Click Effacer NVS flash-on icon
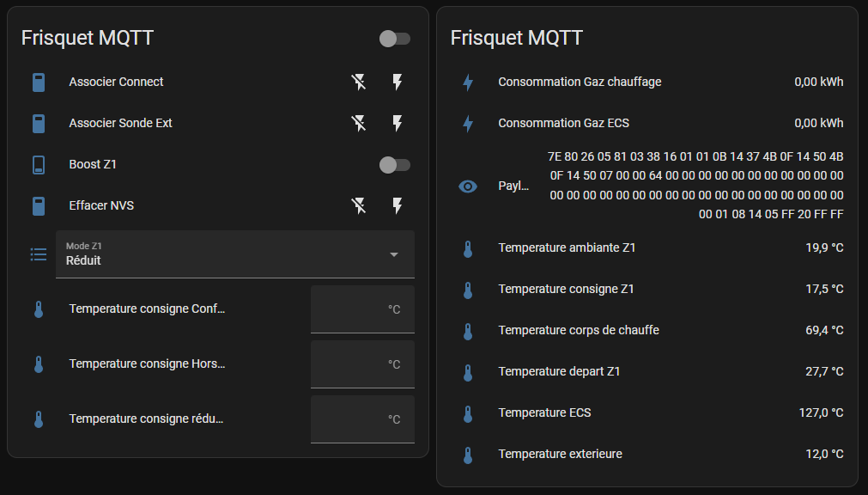The height and width of the screenshot is (495, 868). click(397, 206)
